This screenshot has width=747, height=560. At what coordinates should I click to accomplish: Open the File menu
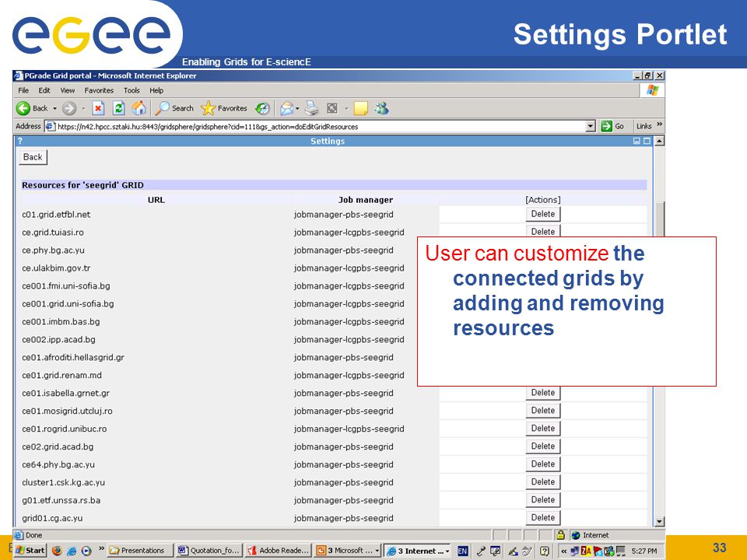[23, 90]
